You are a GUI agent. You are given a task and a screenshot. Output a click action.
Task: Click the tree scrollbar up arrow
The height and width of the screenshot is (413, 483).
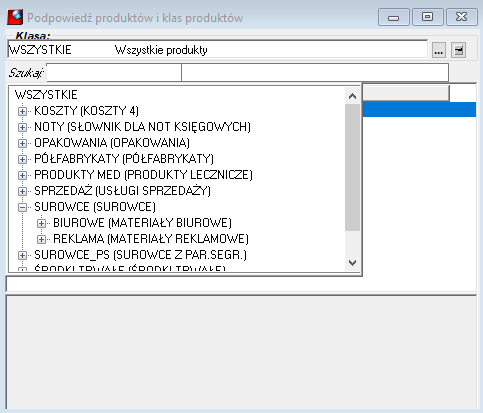pyautogui.click(x=352, y=96)
